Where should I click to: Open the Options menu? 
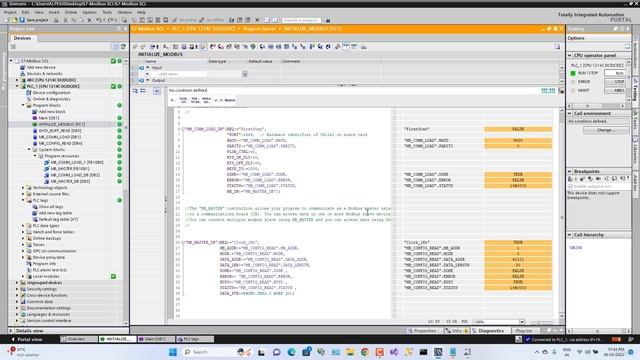click(x=89, y=12)
